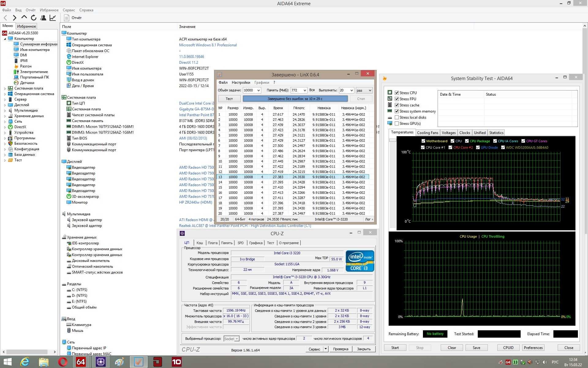
Task: Click the green temperature 33 tray icon
Action: point(515,362)
